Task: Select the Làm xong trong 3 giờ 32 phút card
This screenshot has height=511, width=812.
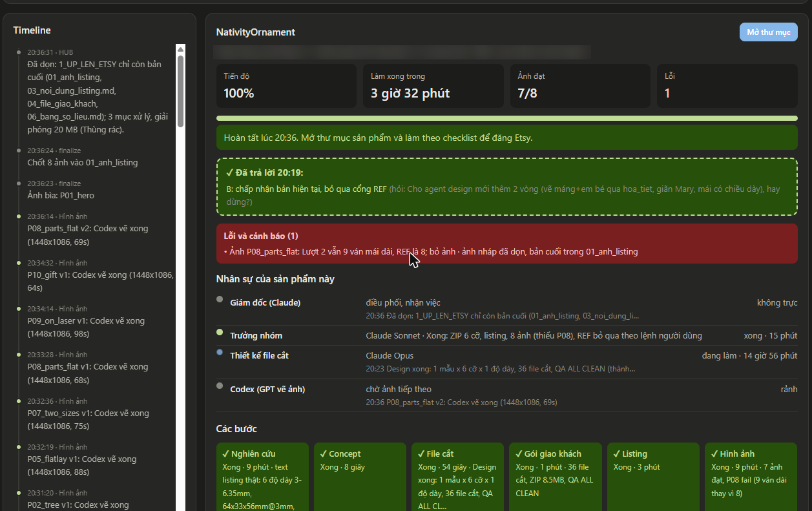Action: pyautogui.click(x=433, y=86)
